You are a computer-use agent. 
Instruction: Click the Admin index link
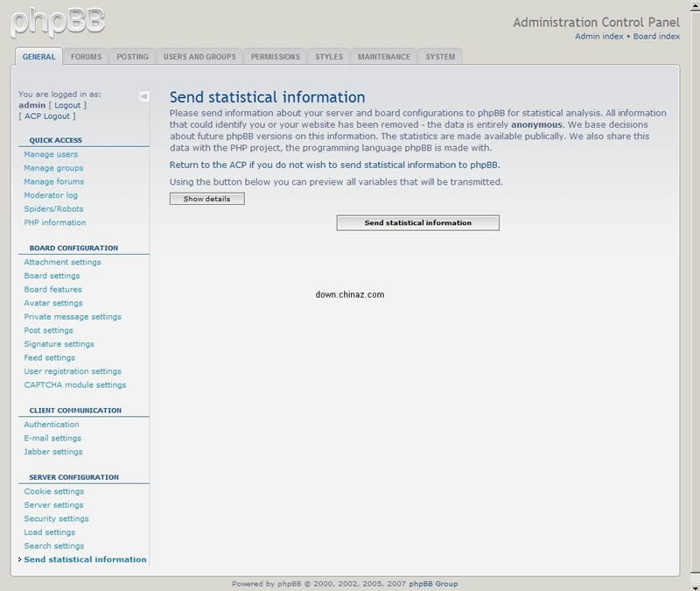click(x=599, y=36)
